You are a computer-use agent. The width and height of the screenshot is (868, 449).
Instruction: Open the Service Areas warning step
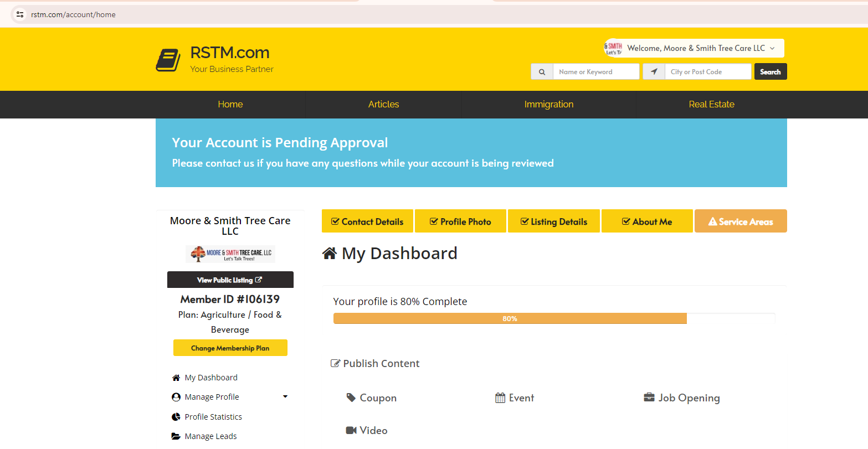pyautogui.click(x=740, y=221)
